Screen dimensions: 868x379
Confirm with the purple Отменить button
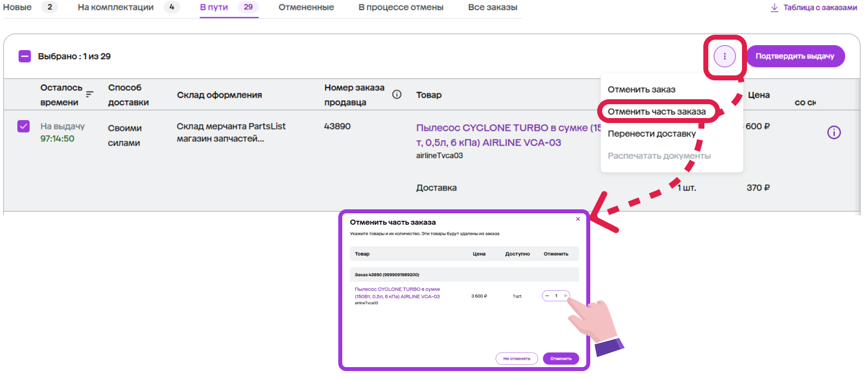tap(560, 358)
